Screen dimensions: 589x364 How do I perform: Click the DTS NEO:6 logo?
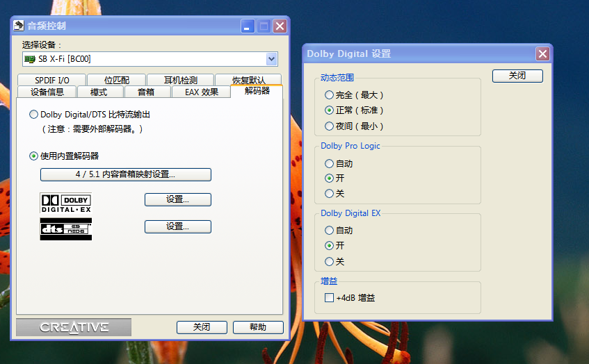click(x=66, y=229)
